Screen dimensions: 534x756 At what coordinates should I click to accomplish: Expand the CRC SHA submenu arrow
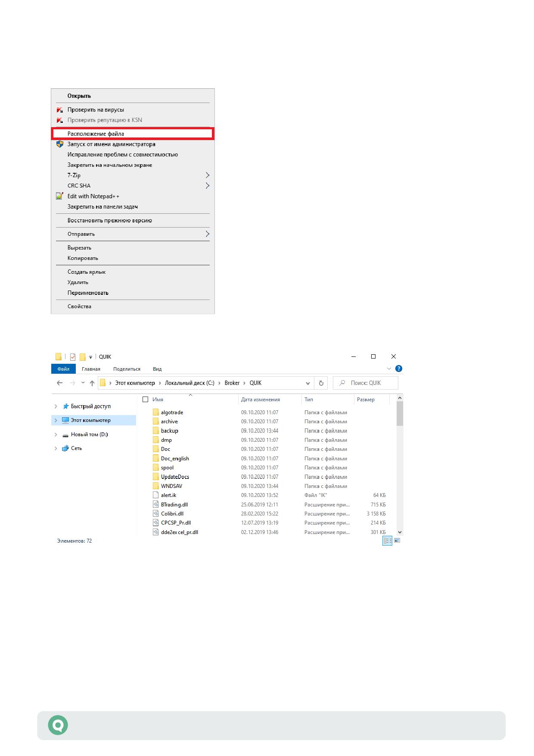click(x=208, y=185)
